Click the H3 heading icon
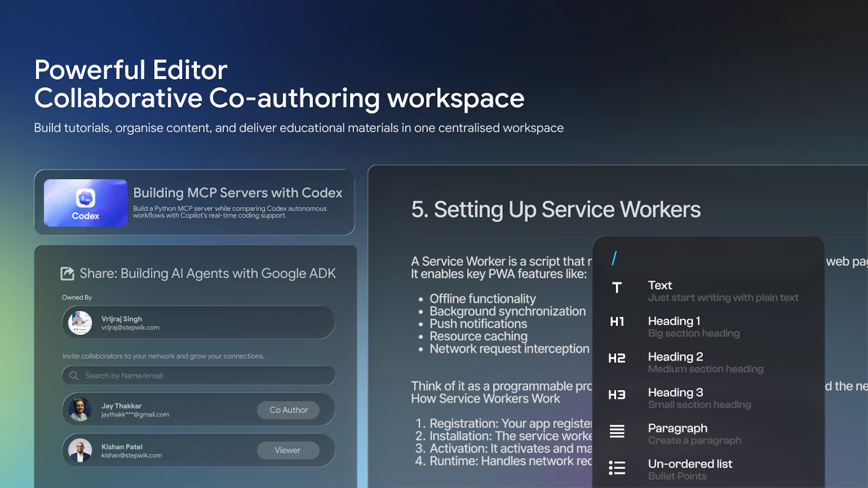This screenshot has height=488, width=868. (617, 395)
